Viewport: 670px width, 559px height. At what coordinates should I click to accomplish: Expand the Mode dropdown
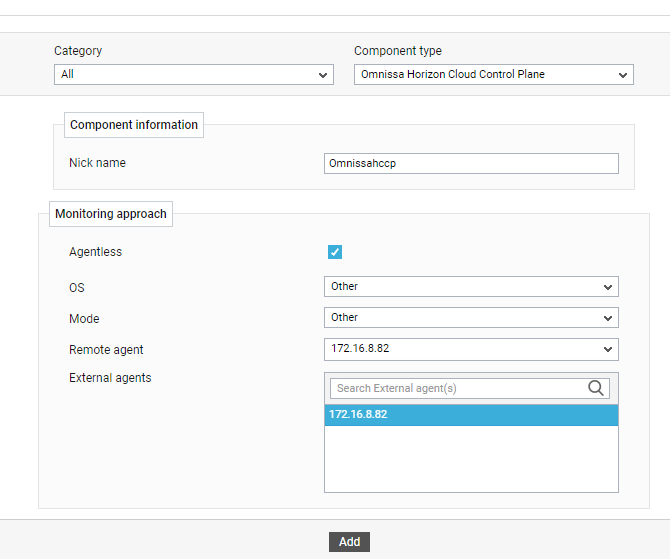tap(471, 318)
